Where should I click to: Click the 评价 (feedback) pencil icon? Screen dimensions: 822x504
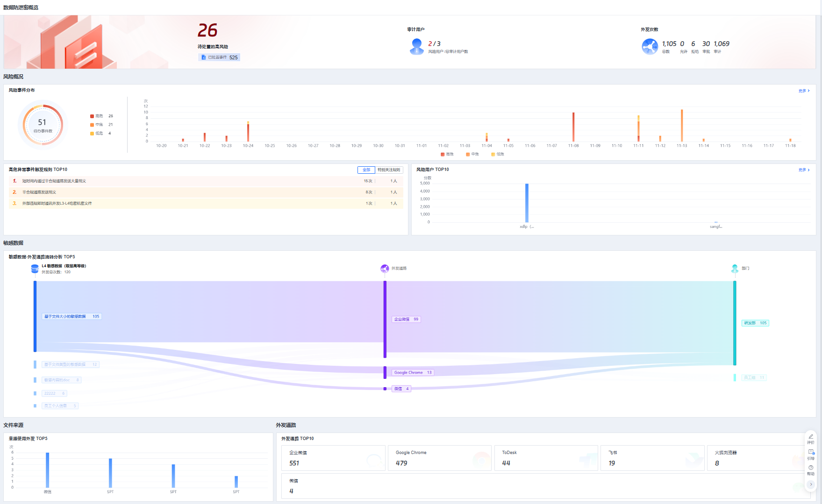tap(811, 437)
